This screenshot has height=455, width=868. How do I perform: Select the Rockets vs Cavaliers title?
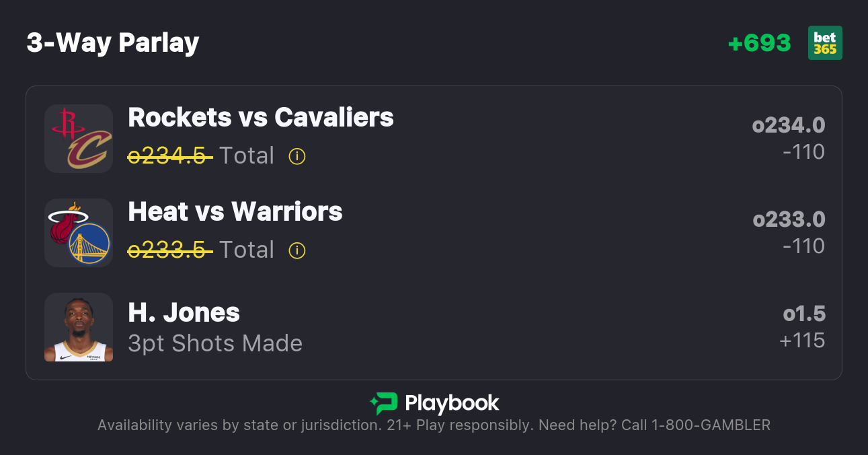pos(261,118)
